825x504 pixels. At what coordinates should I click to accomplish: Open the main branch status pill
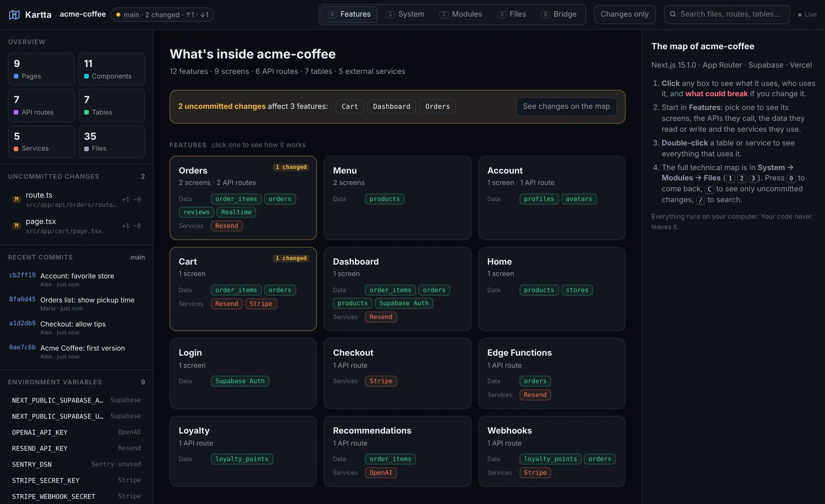click(x=162, y=15)
